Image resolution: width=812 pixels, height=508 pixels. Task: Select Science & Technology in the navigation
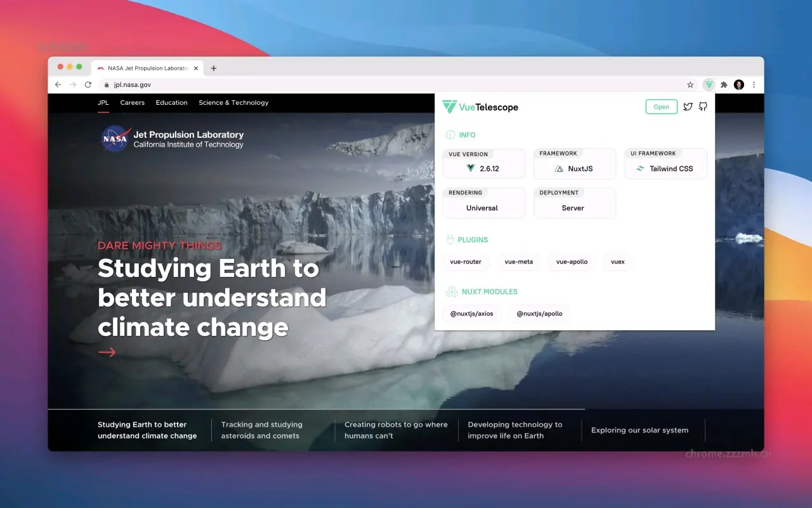coord(233,102)
